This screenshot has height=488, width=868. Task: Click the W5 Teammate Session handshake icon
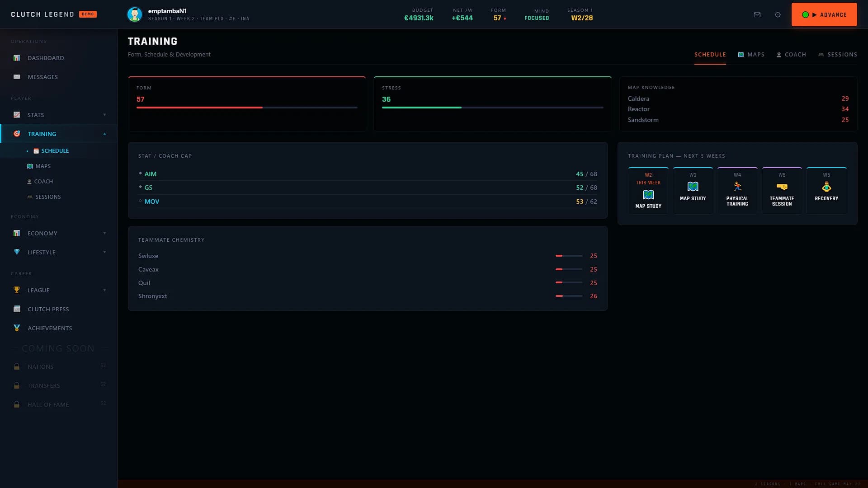(782, 187)
